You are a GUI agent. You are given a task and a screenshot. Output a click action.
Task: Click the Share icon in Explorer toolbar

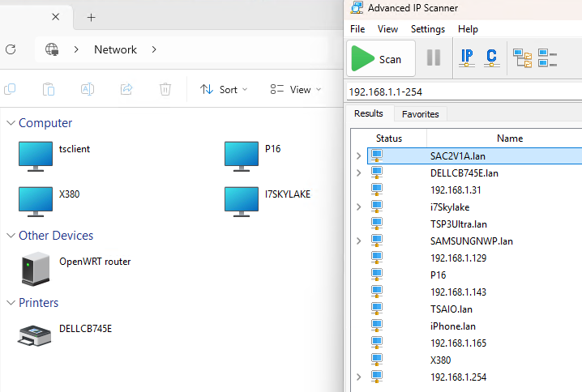(x=126, y=89)
